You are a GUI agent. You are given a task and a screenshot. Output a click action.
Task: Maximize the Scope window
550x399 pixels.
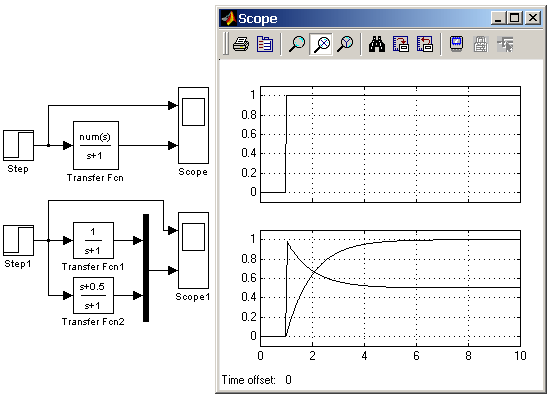click(515, 18)
